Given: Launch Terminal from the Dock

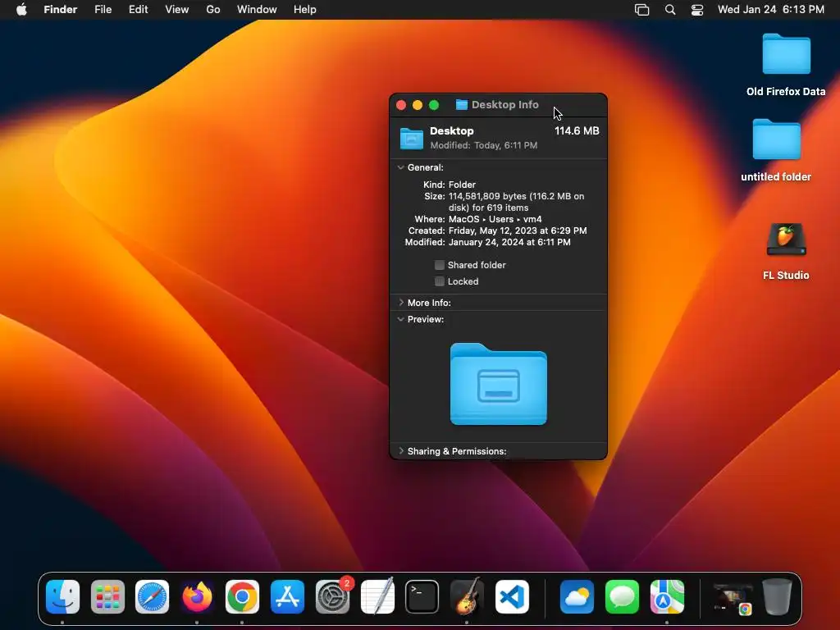Looking at the screenshot, I should click(422, 597).
